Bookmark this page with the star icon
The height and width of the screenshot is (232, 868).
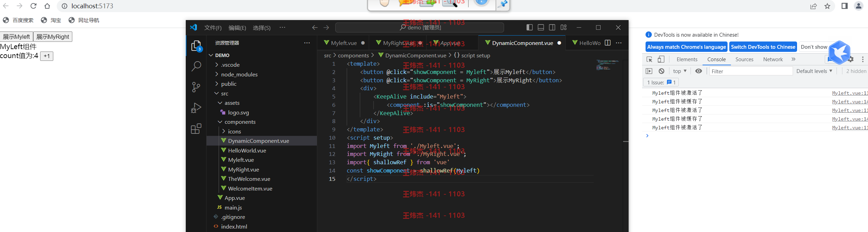coord(827,6)
